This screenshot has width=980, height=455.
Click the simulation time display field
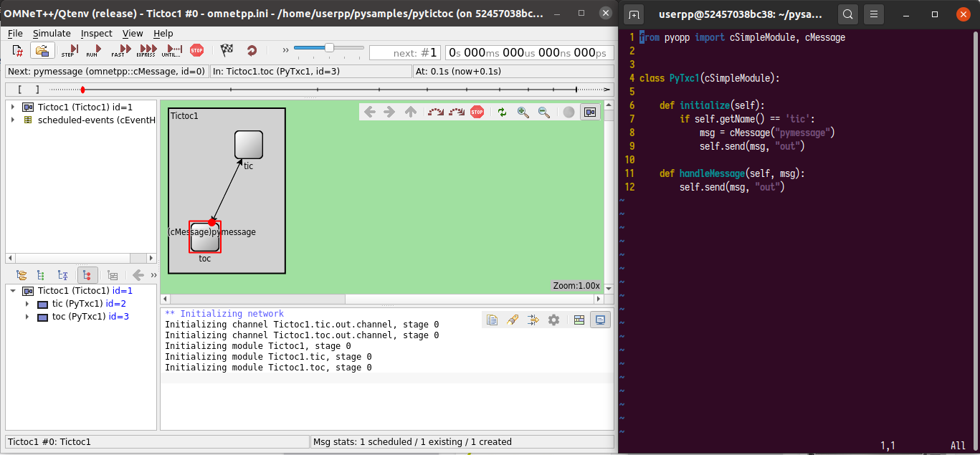(x=528, y=52)
